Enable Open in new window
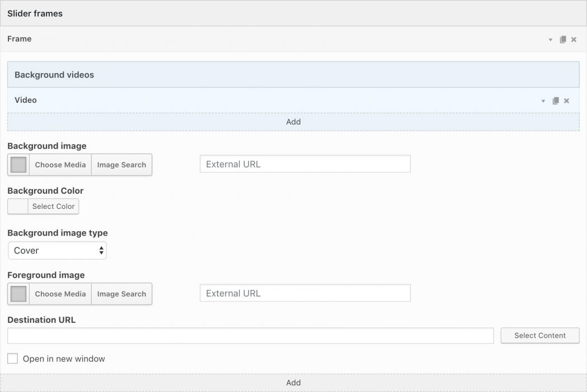 12,358
